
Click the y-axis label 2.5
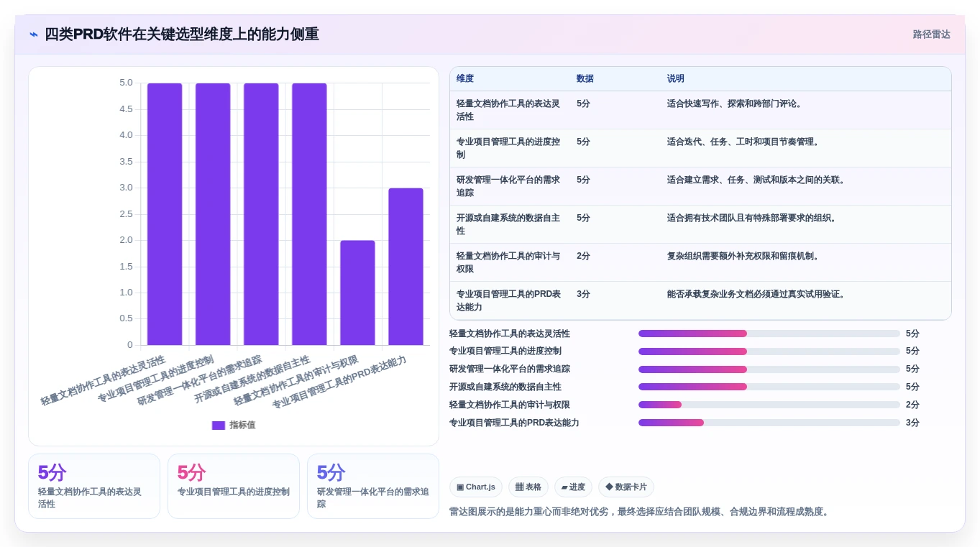(126, 214)
